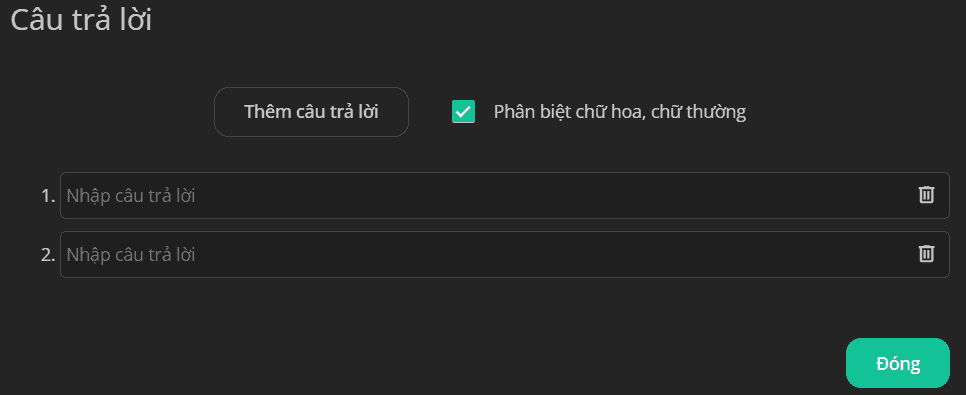Click the outlined Thêm câu trả lời button

pyautogui.click(x=311, y=112)
